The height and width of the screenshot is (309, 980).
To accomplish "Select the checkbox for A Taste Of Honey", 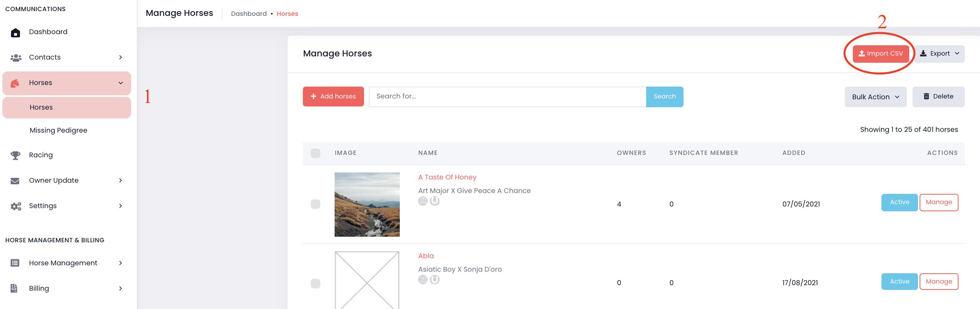I will (x=316, y=204).
